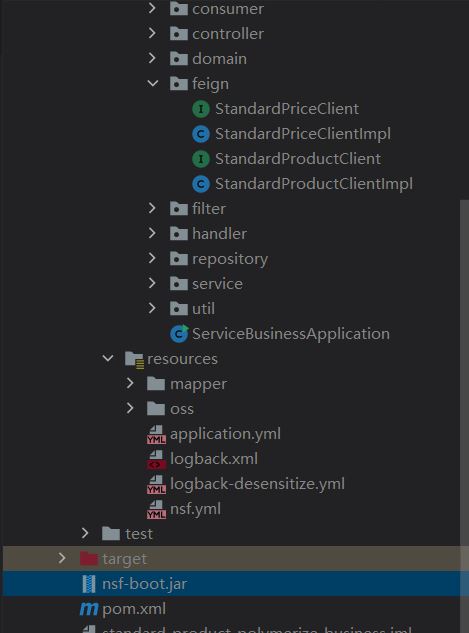Click the project tree vertical scrollbar
Image resolution: width=469 pixels, height=633 pixels.
(464, 416)
